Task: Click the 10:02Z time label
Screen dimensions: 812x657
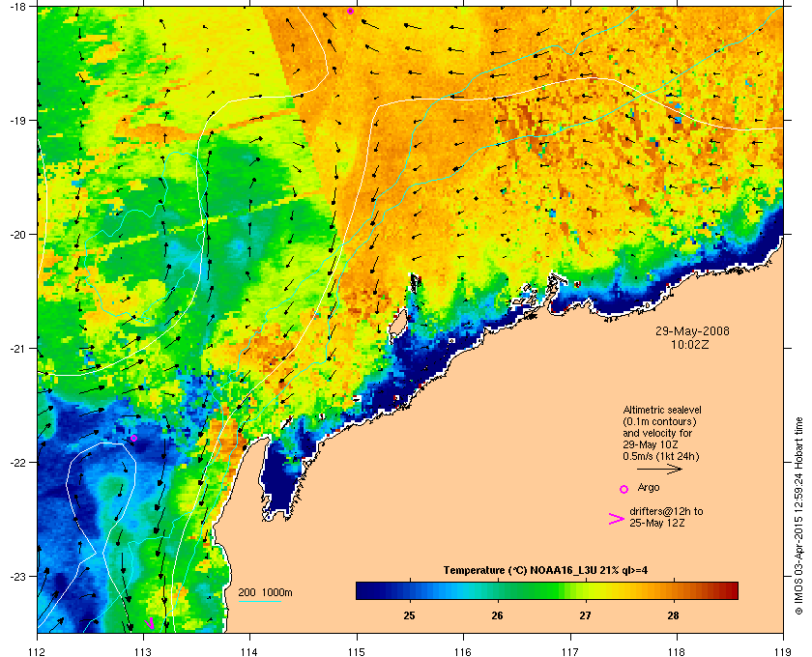Action: (x=690, y=344)
